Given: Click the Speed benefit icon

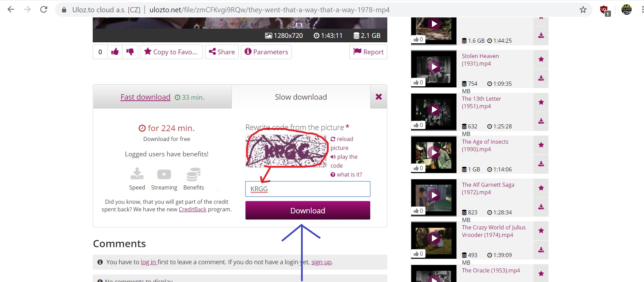Looking at the screenshot, I should [x=137, y=174].
